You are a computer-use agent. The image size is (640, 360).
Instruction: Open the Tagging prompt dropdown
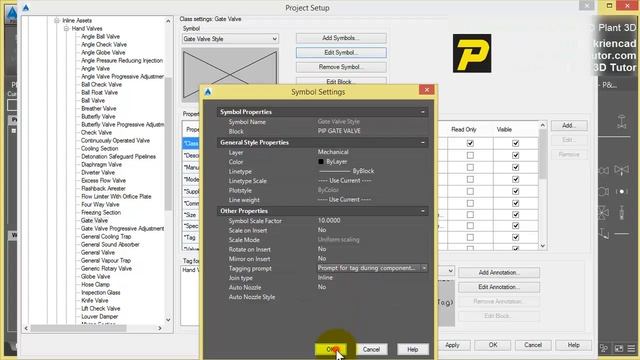point(424,268)
